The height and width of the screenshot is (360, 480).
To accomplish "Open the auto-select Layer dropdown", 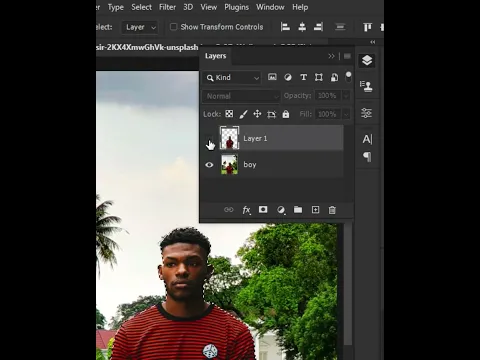I will [140, 27].
